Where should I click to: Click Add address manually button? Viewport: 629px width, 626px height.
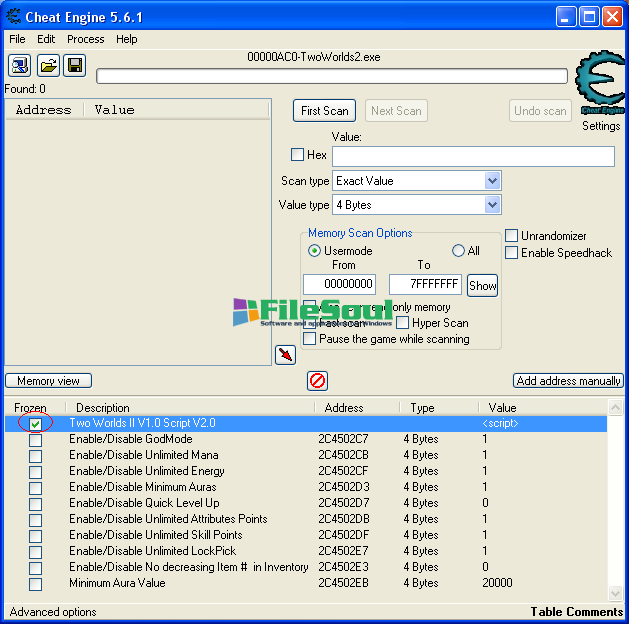pyautogui.click(x=568, y=381)
